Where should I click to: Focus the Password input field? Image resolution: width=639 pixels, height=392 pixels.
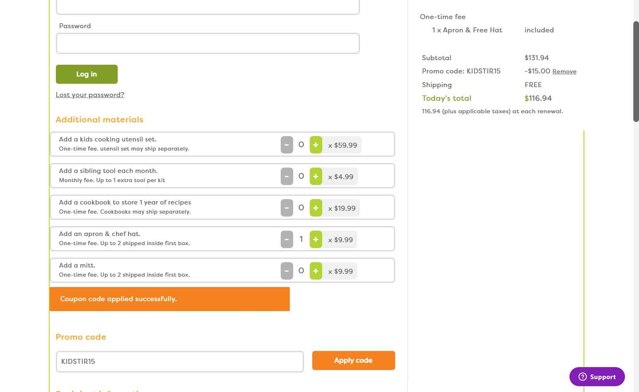(208, 44)
